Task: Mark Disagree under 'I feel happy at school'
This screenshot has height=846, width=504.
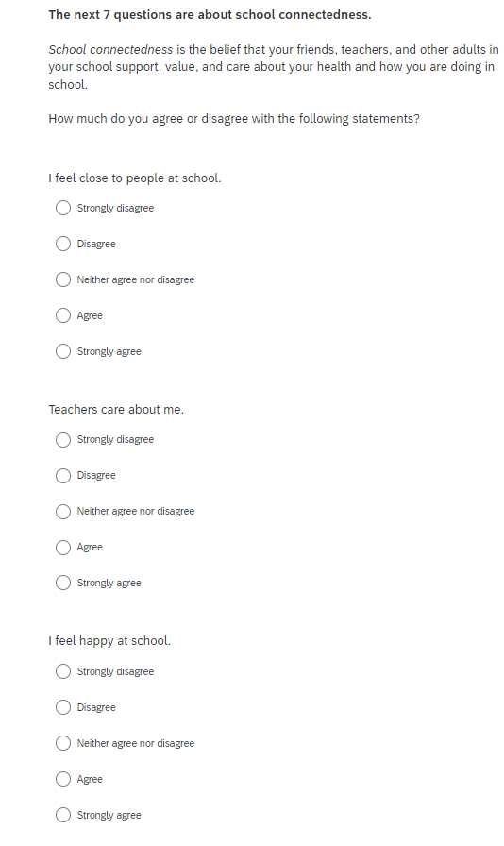Action: (63, 707)
